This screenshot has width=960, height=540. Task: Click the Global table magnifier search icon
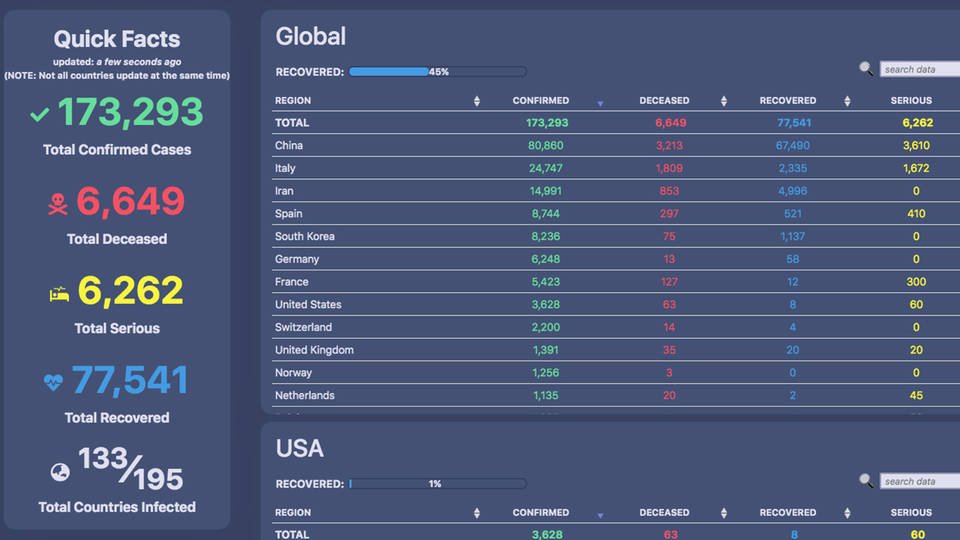click(866, 69)
